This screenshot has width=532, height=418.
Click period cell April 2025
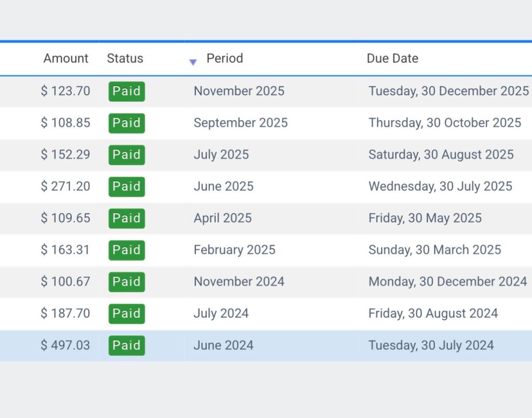coord(222,218)
